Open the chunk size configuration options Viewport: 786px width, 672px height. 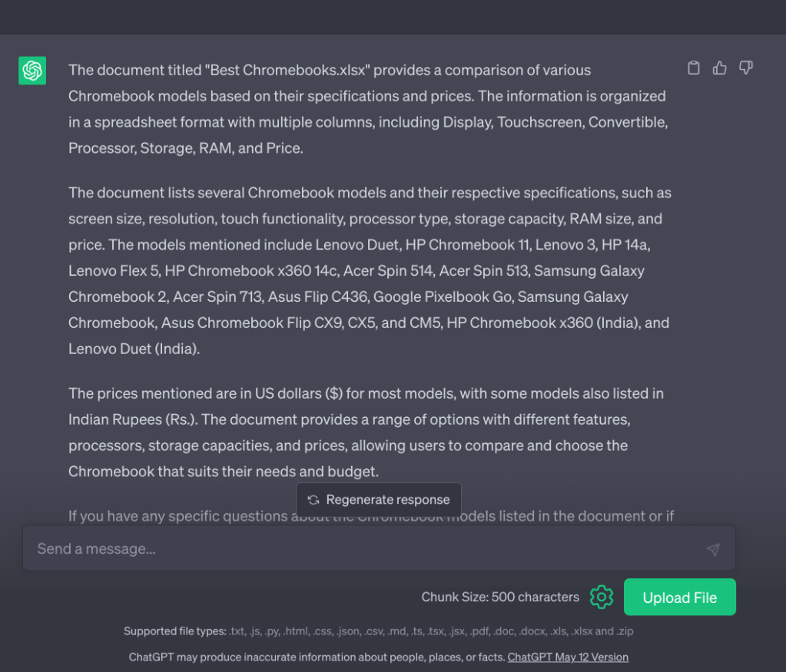point(602,597)
